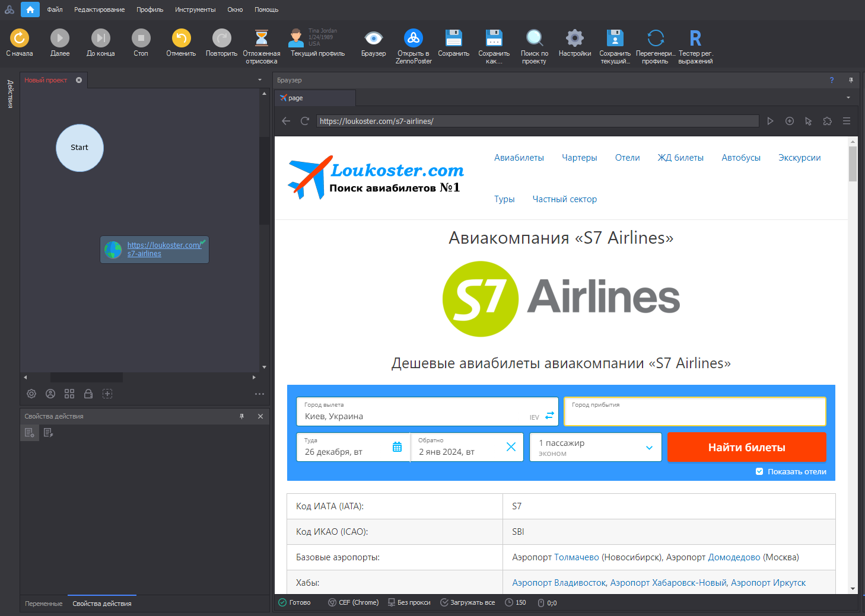
Task: Undo with the Отменить icon
Action: click(x=181, y=39)
